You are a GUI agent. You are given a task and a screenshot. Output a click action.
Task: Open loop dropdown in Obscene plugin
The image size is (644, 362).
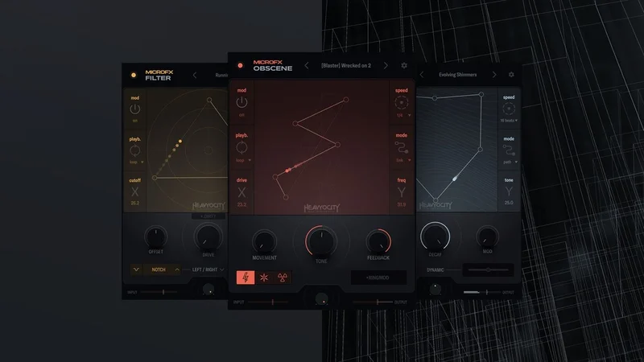(x=244, y=160)
